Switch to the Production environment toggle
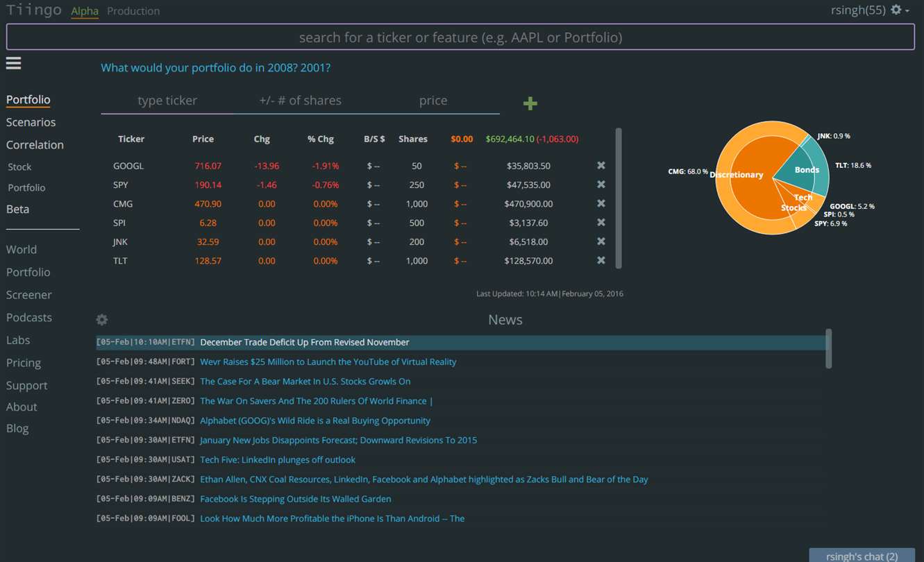924x562 pixels. pyautogui.click(x=133, y=11)
